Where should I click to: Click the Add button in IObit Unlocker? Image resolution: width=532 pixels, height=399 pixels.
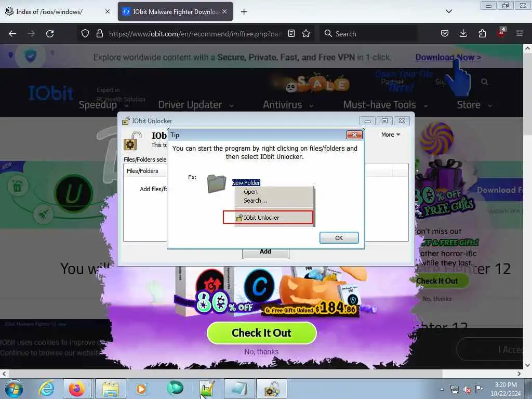[265, 252]
